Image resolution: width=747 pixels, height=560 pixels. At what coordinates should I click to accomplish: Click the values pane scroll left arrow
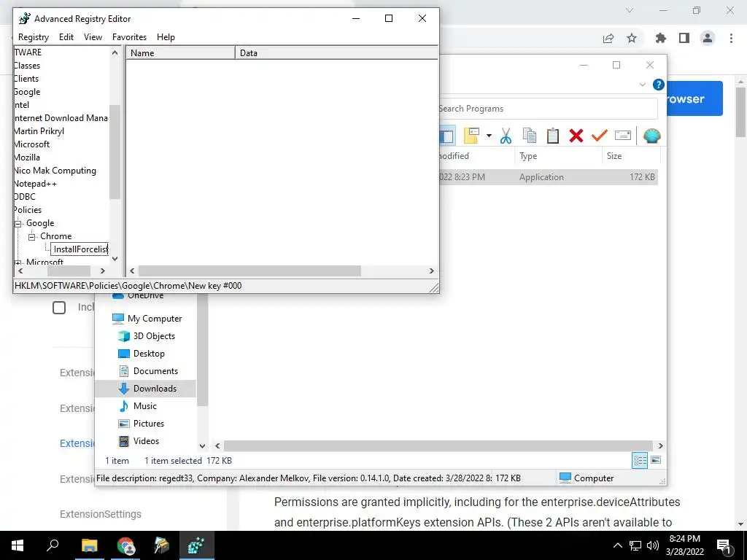(133, 271)
